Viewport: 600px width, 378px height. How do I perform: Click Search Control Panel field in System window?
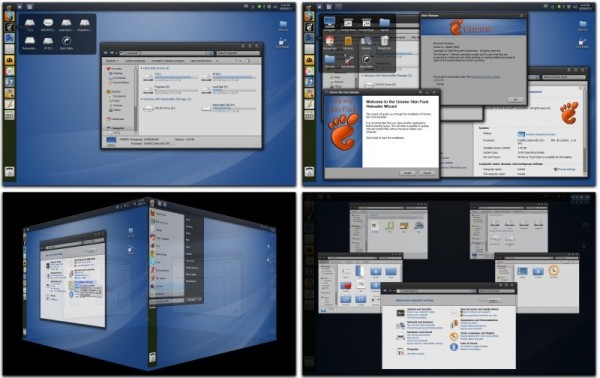pos(564,77)
